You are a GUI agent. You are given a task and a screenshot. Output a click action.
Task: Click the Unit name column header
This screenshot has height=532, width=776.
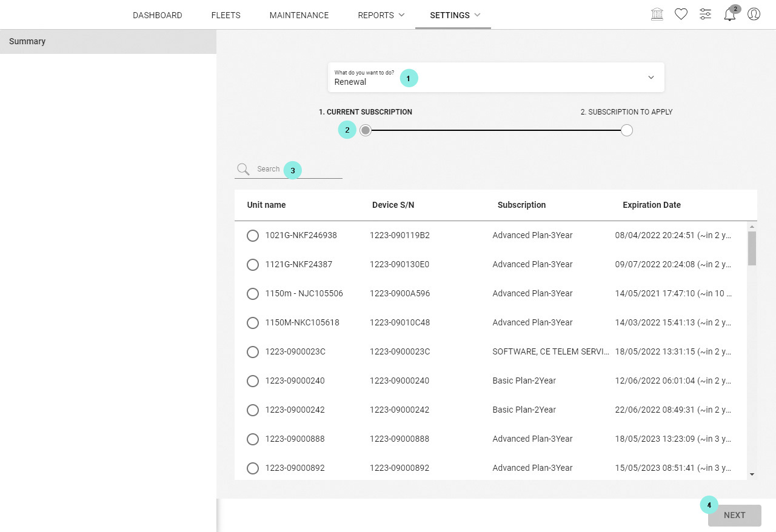(x=266, y=205)
